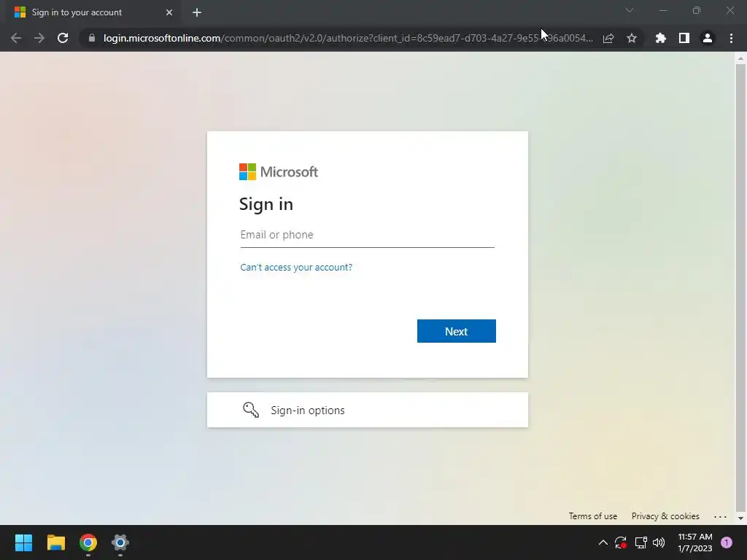Viewport: 747px width, 560px height.
Task: Open the clock and calendar flyout
Action: 695,542
